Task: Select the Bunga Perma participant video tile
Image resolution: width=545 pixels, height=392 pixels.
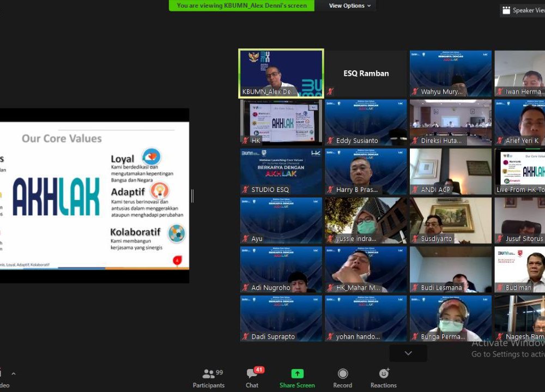Action: (451, 318)
